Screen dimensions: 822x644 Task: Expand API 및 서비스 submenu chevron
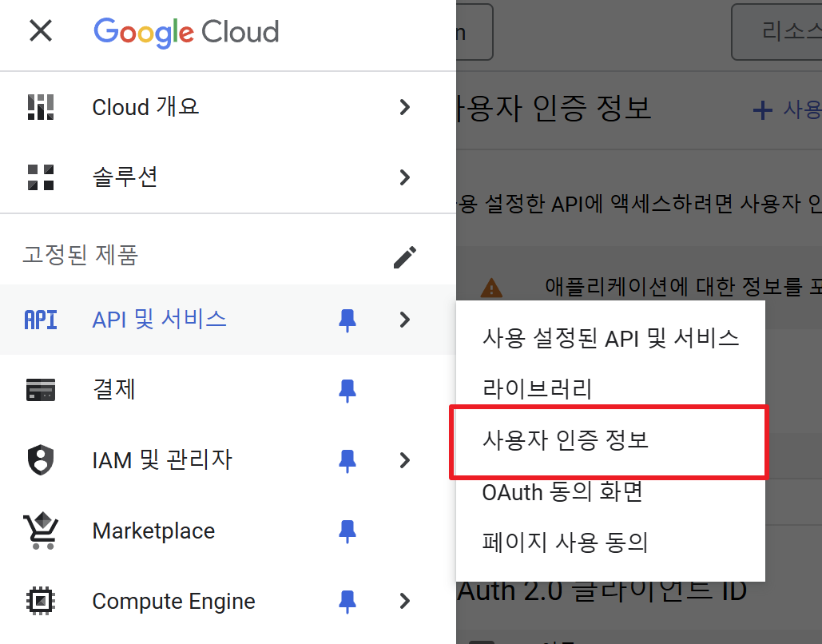(404, 320)
